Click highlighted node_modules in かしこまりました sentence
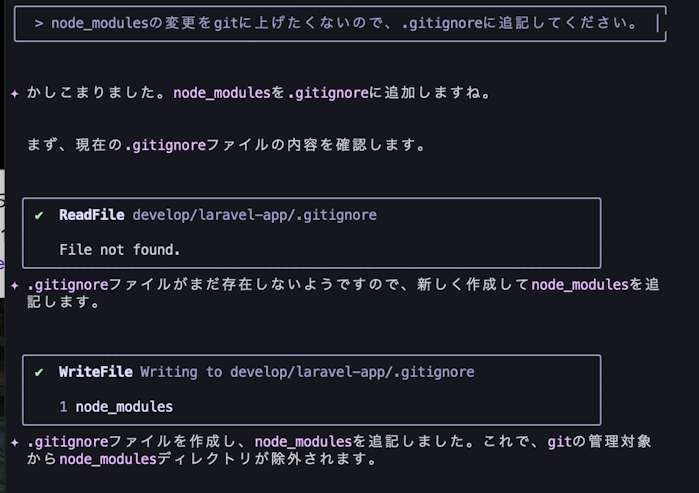This screenshot has width=699, height=493. (222, 93)
